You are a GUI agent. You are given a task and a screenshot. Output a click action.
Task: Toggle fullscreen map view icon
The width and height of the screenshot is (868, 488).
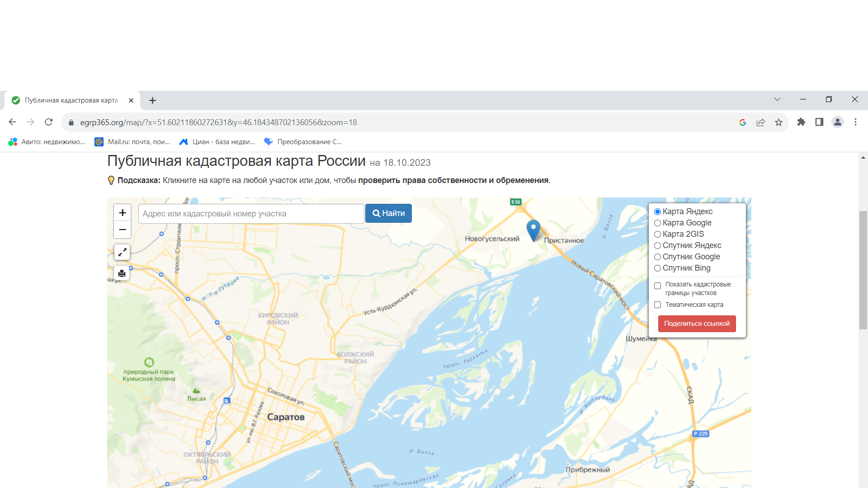pyautogui.click(x=122, y=252)
